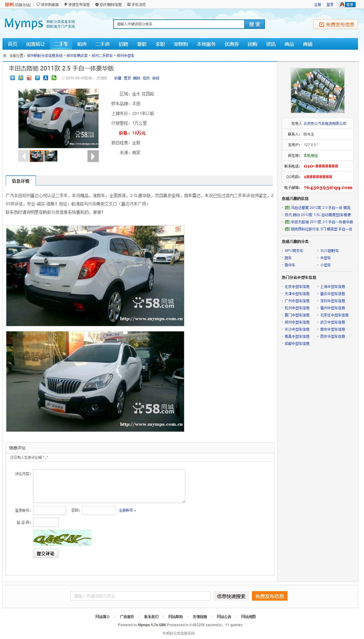Viewport: 364px width, 639px height.
Task: Focus the 密码 input field
Action: (99, 510)
